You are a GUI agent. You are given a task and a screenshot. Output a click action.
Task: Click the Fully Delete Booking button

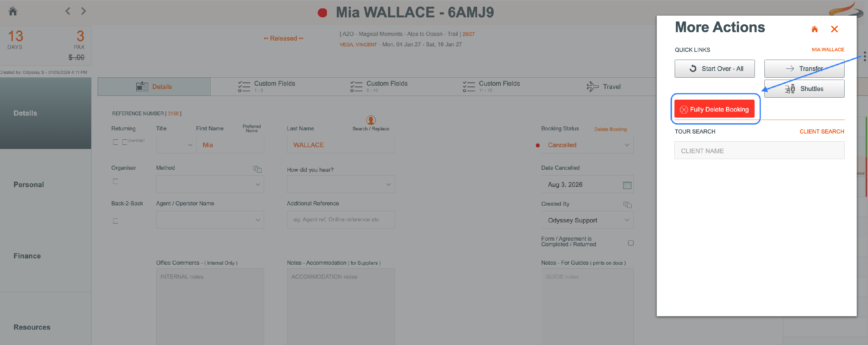pos(714,109)
